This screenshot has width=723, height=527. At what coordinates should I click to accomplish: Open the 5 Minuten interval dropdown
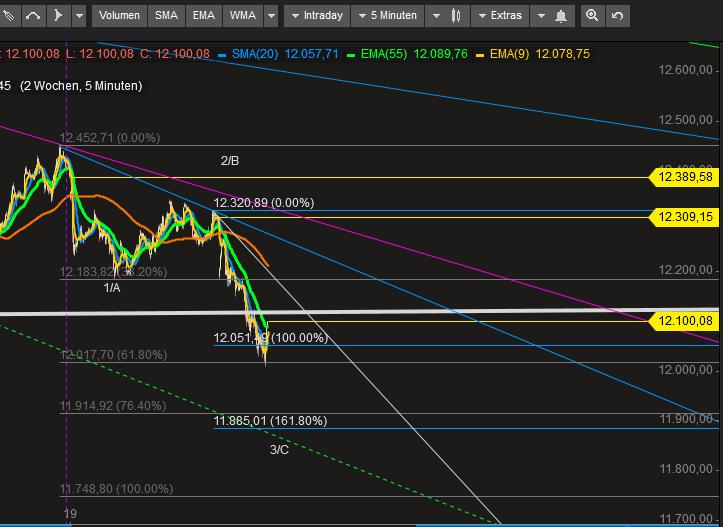388,16
